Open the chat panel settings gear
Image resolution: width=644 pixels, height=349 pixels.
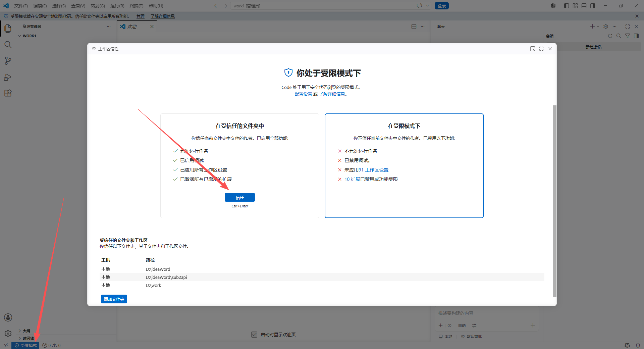[606, 27]
